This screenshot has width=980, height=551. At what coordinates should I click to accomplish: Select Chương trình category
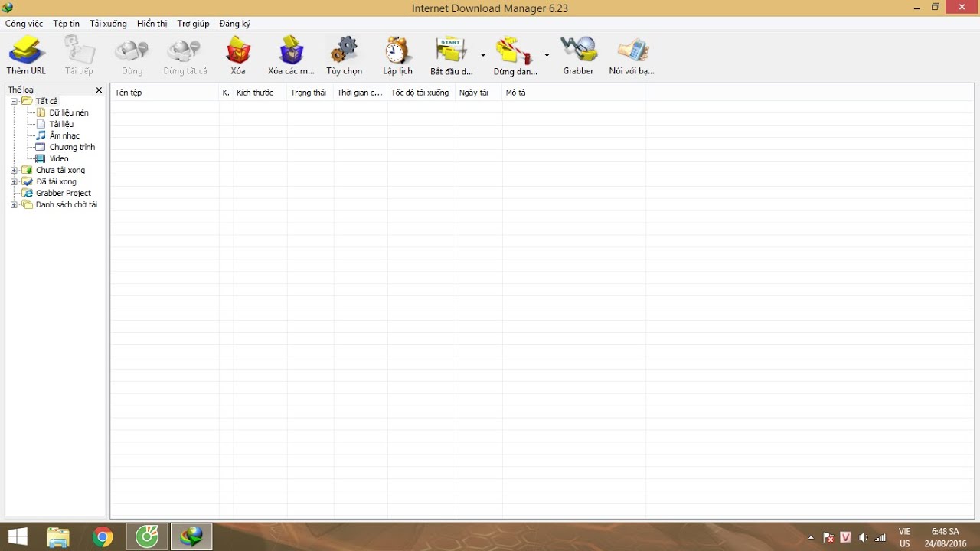tap(72, 147)
